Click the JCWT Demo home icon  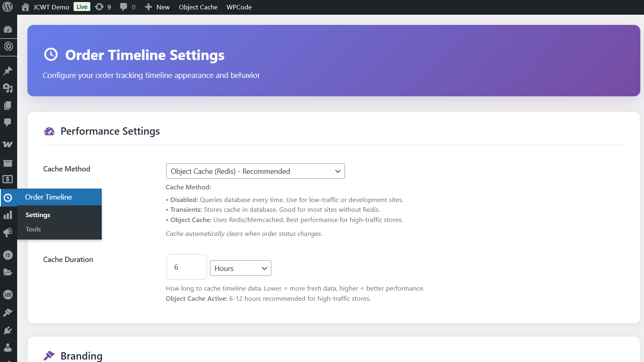(25, 7)
